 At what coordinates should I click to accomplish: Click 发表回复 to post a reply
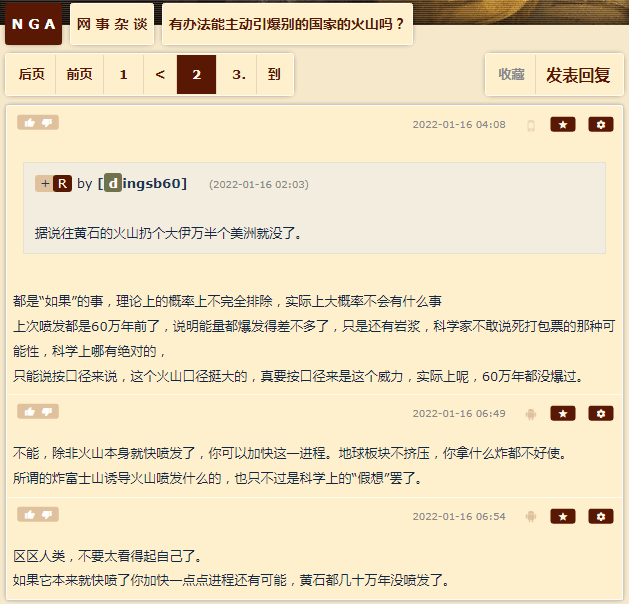[x=578, y=75]
